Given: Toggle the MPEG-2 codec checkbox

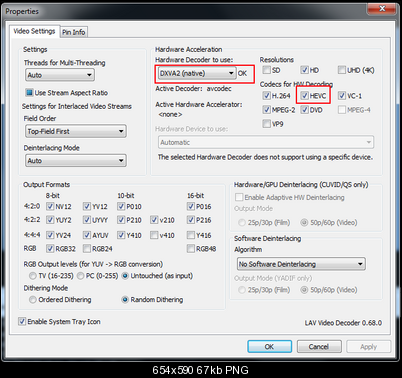Looking at the screenshot, I should 266,110.
